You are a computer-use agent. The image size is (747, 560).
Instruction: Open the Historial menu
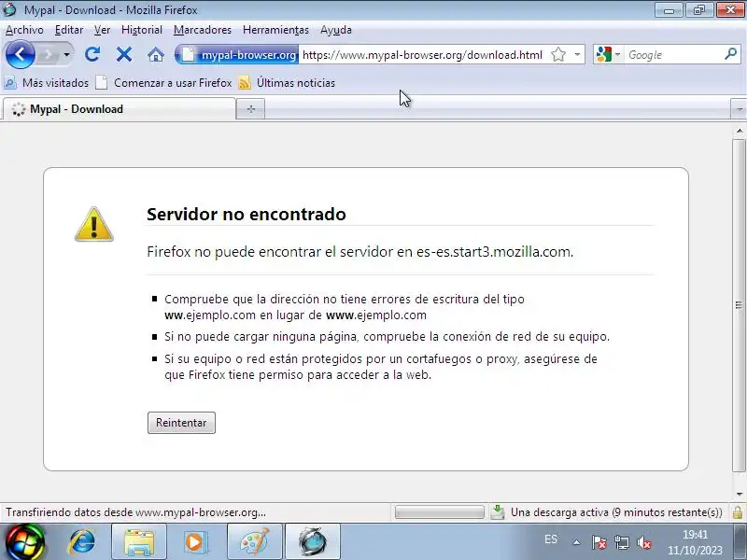pos(142,30)
